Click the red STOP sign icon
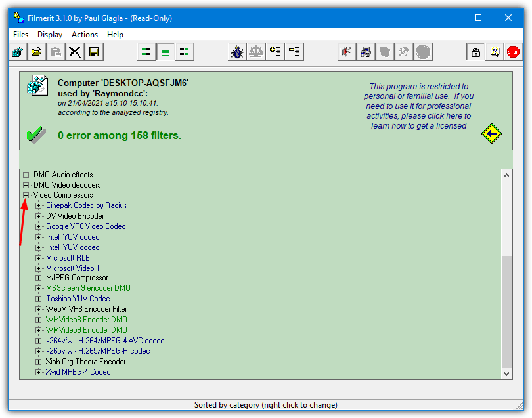Screen dimensions: 532x418 pyautogui.click(x=514, y=52)
